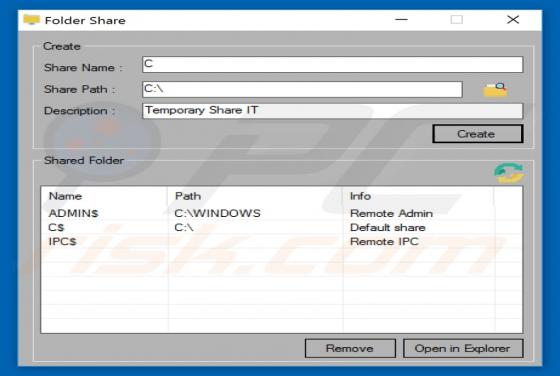Focus the Description input field
Screen dimensions: 560x376
click(332, 111)
